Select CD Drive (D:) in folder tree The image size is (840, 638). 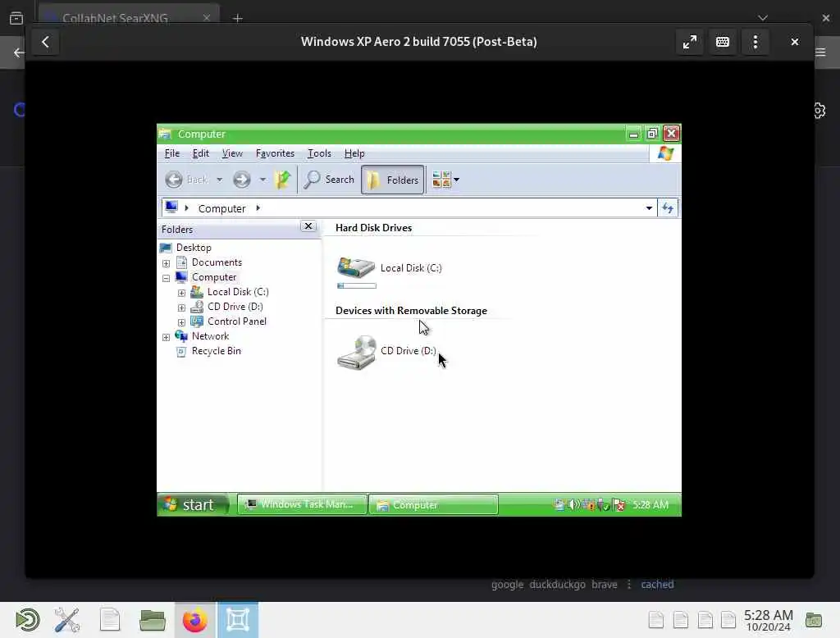pyautogui.click(x=235, y=307)
